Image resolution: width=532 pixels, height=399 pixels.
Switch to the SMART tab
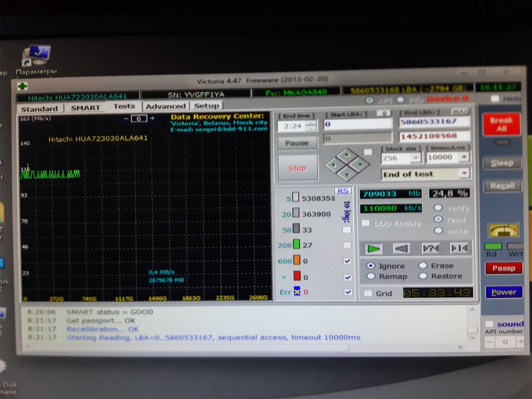pos(85,108)
